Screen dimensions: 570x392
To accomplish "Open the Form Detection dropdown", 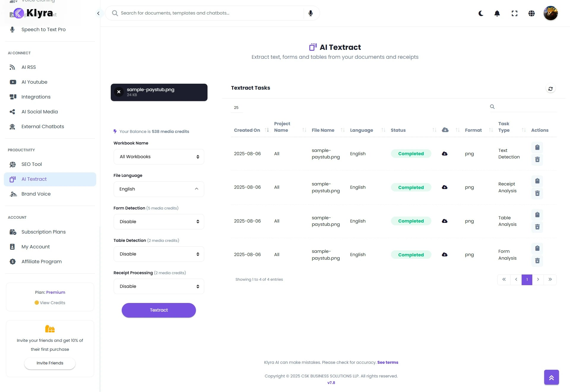I will pos(159,221).
